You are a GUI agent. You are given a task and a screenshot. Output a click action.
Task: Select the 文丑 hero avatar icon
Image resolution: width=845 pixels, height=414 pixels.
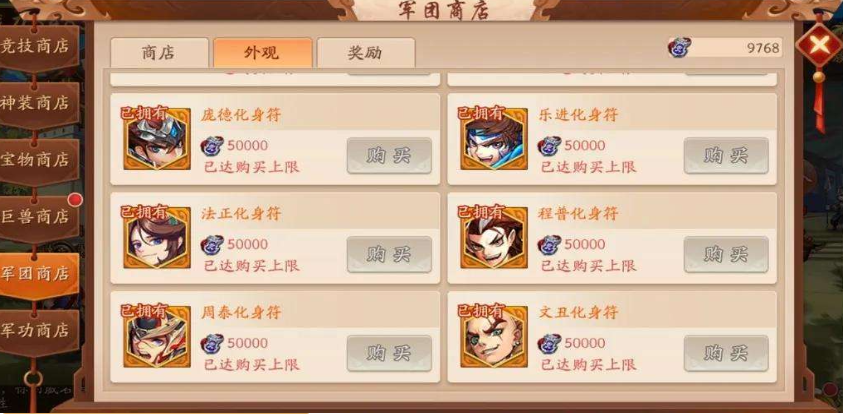coord(494,336)
